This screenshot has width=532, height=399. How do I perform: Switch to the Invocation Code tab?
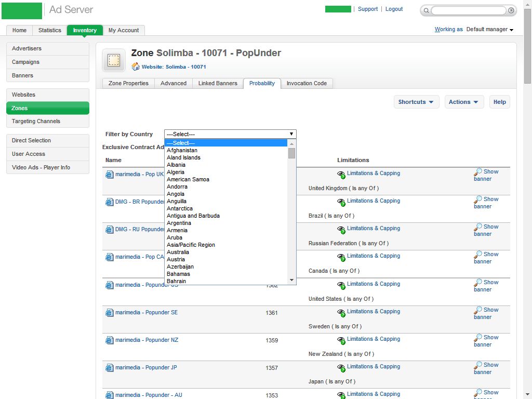click(307, 83)
